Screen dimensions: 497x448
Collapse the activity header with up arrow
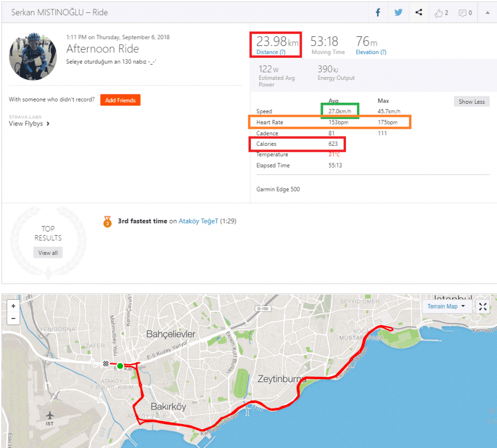click(x=488, y=12)
